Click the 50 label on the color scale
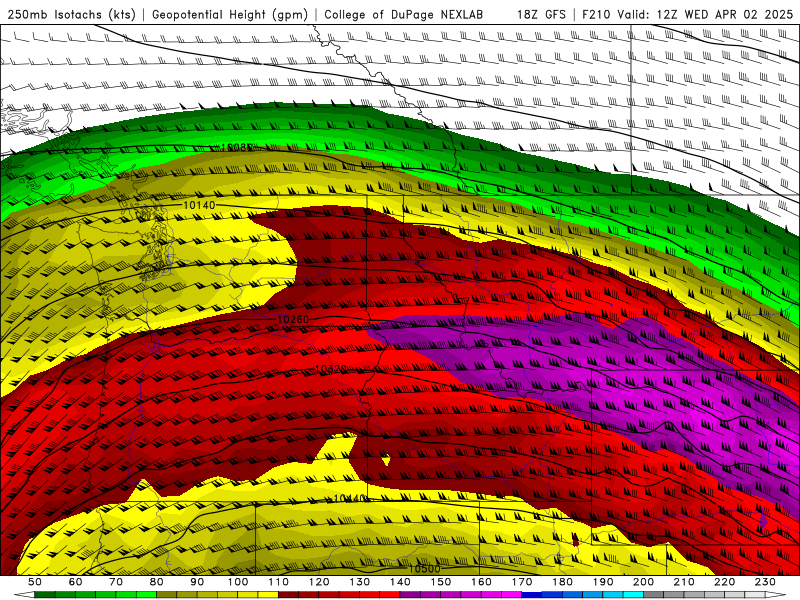Image resolution: width=800 pixels, height=600 pixels. coord(35,582)
